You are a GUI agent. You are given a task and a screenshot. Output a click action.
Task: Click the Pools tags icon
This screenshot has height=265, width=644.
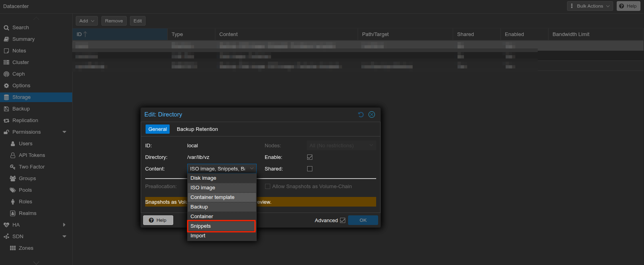click(13, 190)
